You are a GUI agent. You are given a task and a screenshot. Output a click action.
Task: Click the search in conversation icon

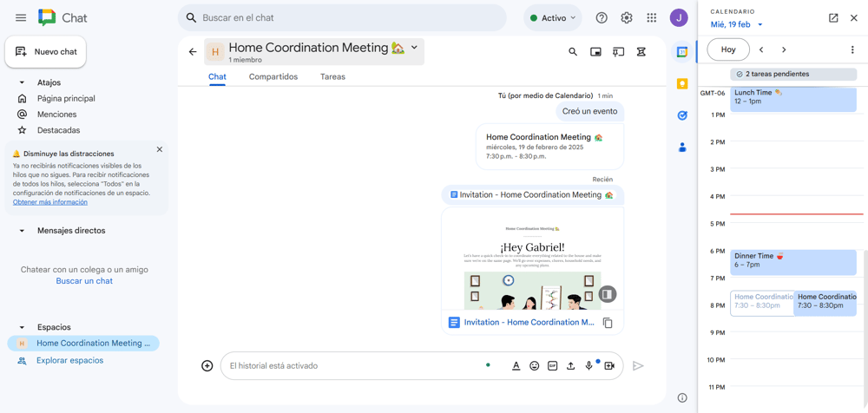pyautogui.click(x=573, y=51)
